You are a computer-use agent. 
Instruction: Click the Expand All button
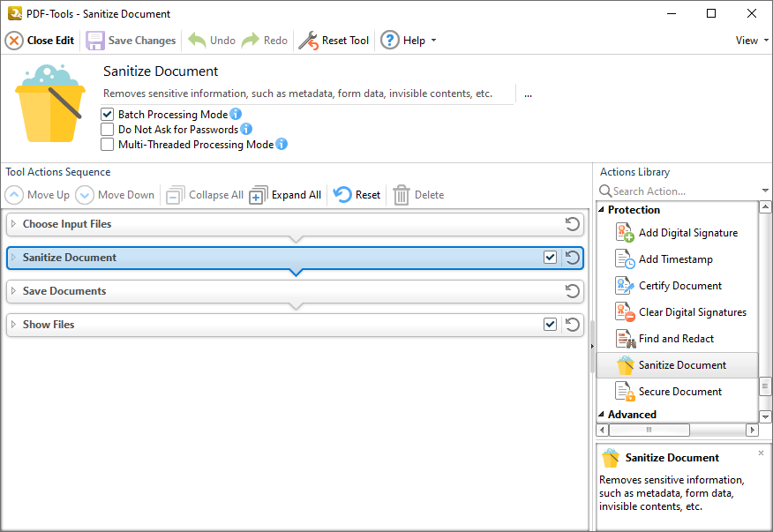pyautogui.click(x=284, y=195)
